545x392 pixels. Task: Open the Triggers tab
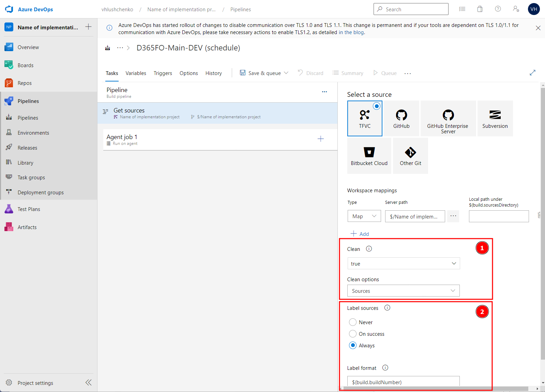163,73
